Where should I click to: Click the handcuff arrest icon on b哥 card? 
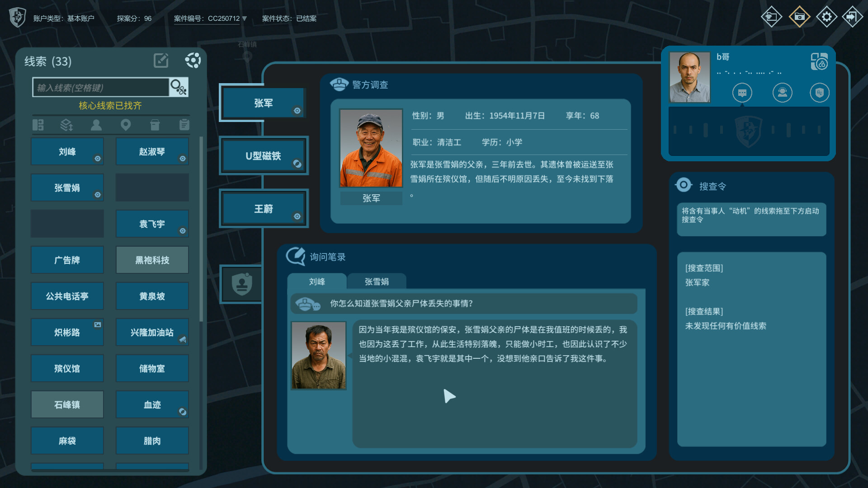tap(820, 92)
